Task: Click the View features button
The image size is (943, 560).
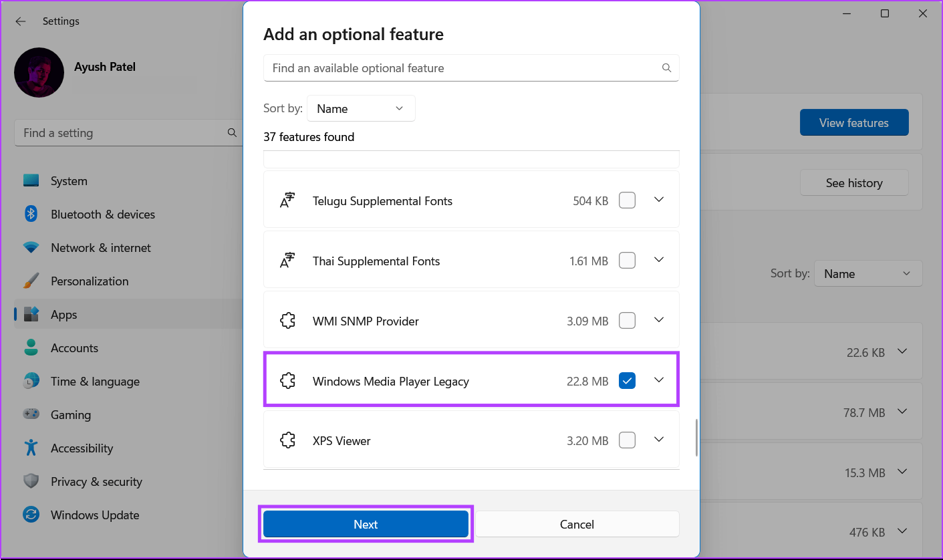Action: click(854, 122)
